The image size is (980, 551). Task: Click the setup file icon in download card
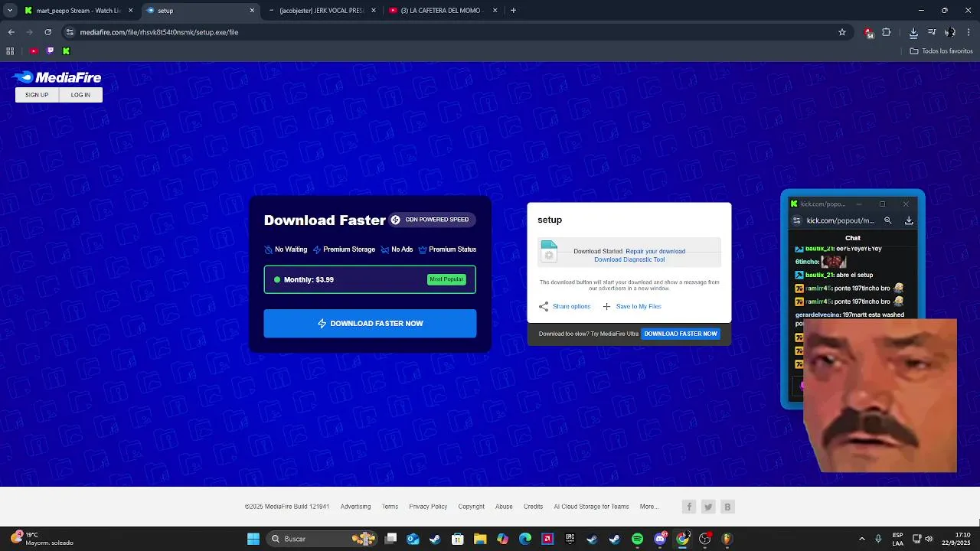pos(549,251)
